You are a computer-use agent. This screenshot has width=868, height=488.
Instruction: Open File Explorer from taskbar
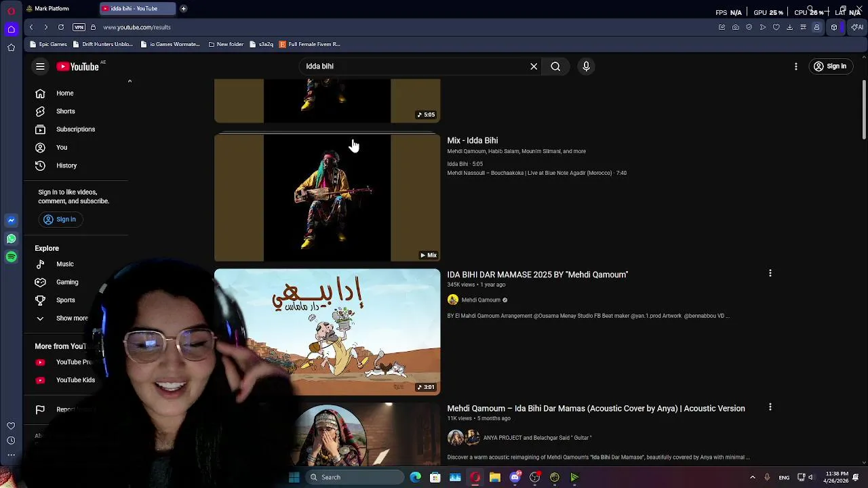point(495,477)
